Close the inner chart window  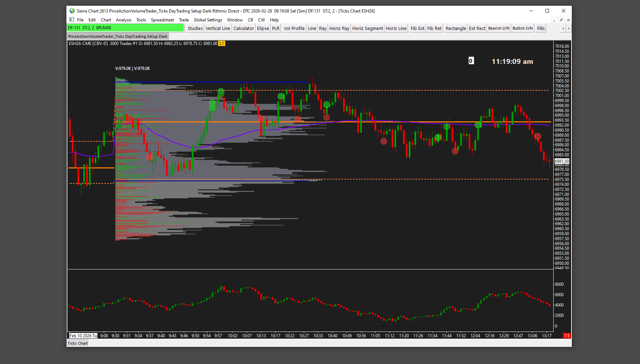[568, 20]
